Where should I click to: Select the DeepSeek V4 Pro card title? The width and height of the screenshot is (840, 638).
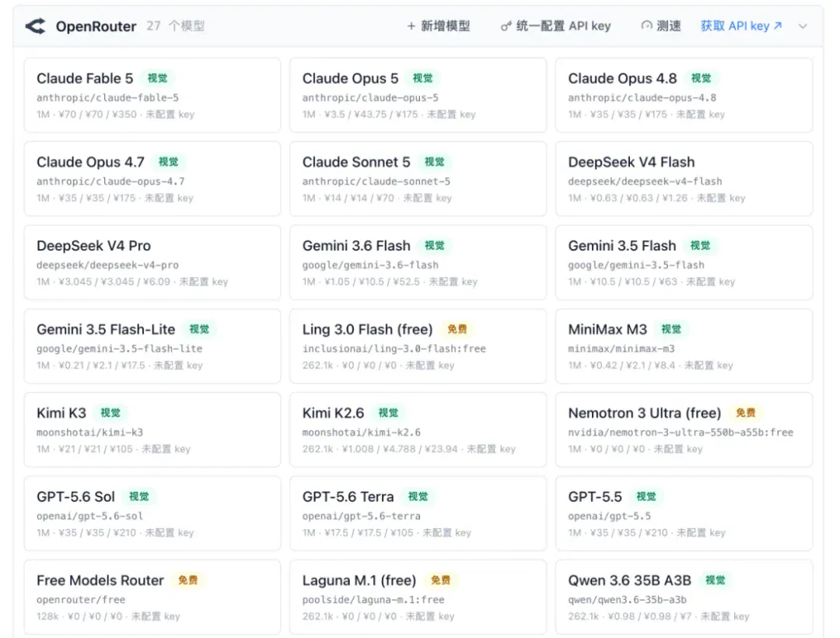point(94,245)
